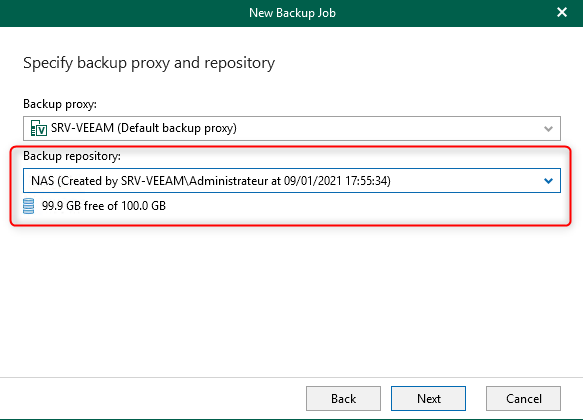Click the Veeam server icon in proxy field

(39, 128)
